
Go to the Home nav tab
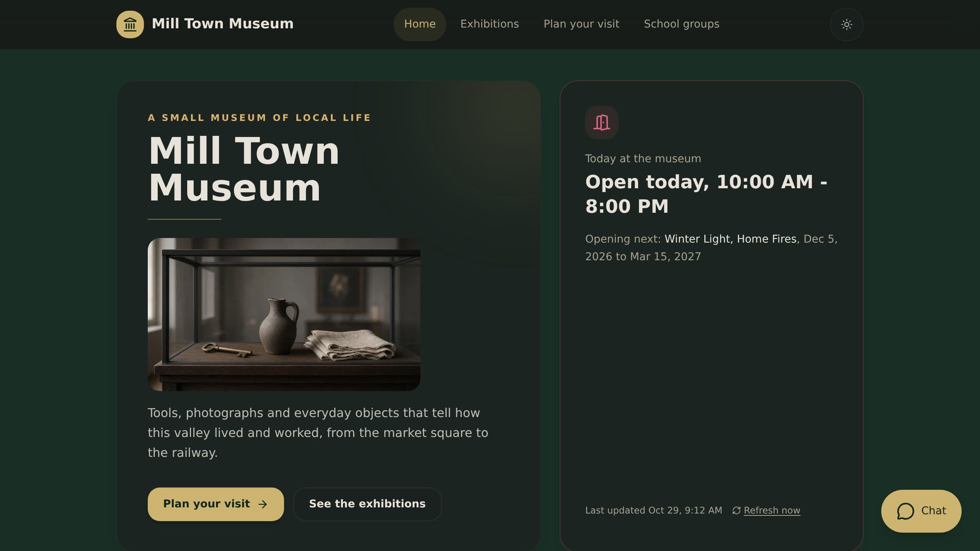pyautogui.click(x=420, y=24)
